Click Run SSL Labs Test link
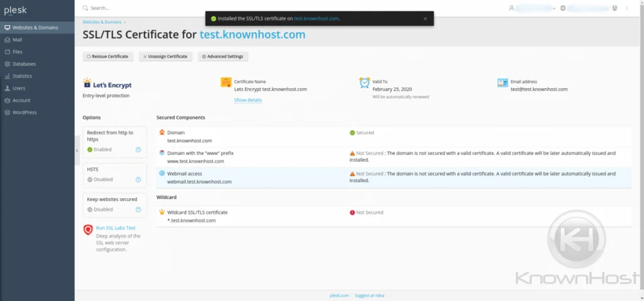 [x=116, y=228]
